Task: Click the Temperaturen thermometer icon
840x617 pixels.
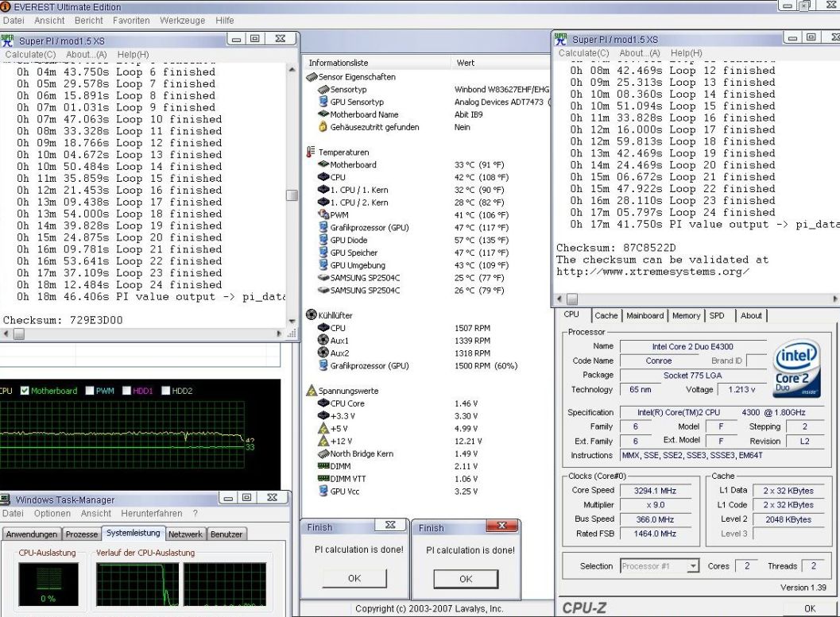Action: (312, 152)
